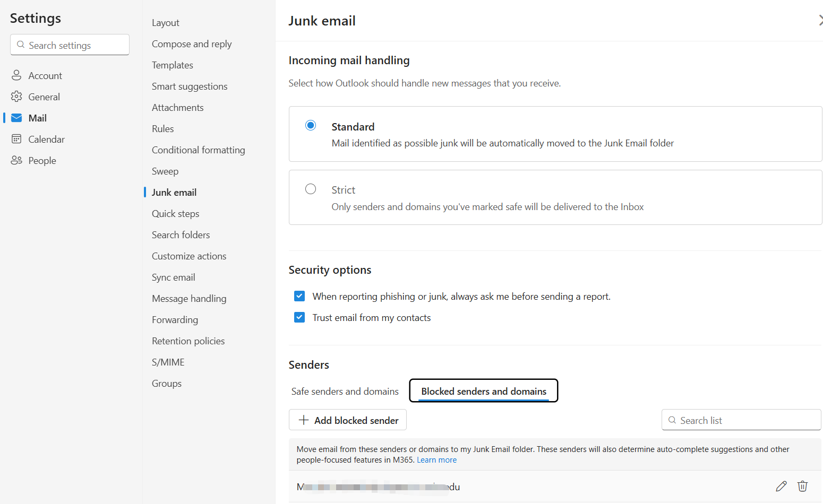Click the magnifier icon in Search settings
Viewport: 823px width, 504px height.
[x=21, y=45]
